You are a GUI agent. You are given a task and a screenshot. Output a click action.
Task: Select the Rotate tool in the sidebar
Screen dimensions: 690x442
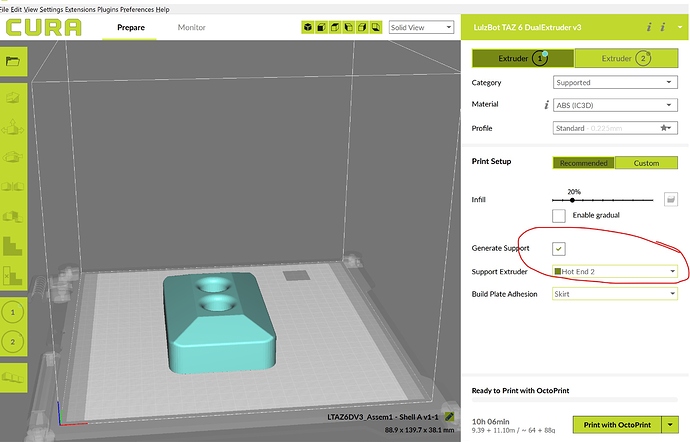click(13, 157)
